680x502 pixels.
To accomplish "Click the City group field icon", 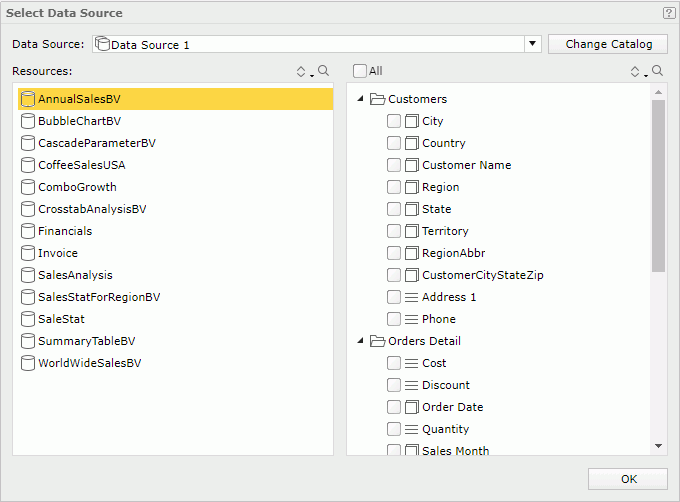I will point(412,121).
